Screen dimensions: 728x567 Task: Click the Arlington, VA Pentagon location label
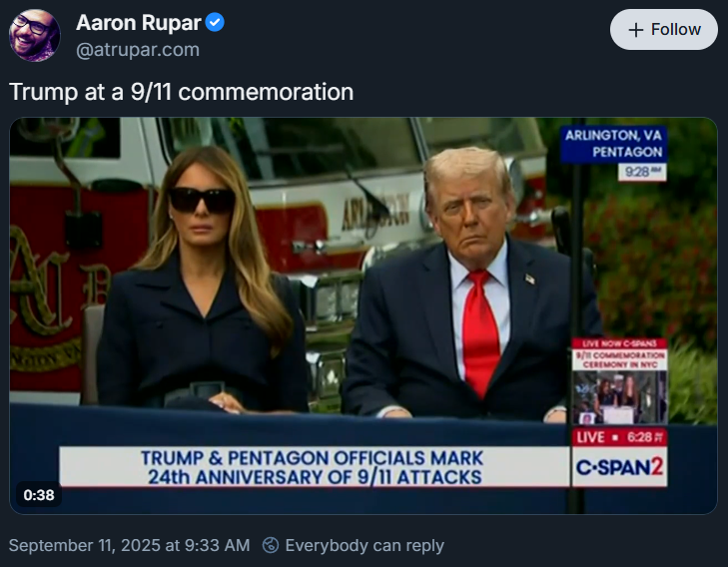[613, 144]
